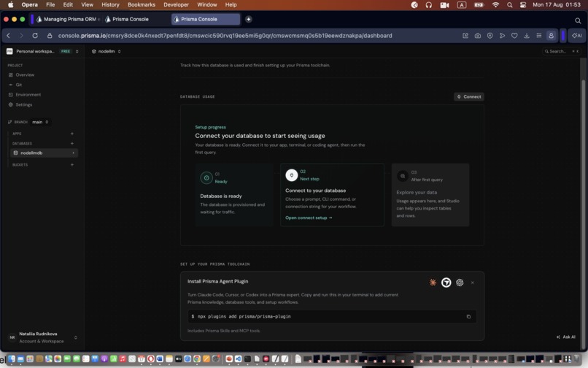Copy the npx plugins add command
This screenshot has height=368, width=588.
[468, 317]
